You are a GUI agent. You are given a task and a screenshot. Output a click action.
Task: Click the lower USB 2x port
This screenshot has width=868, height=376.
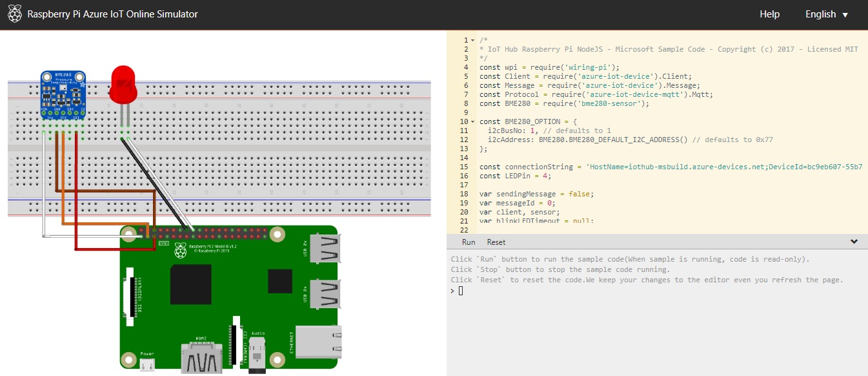pyautogui.click(x=324, y=294)
